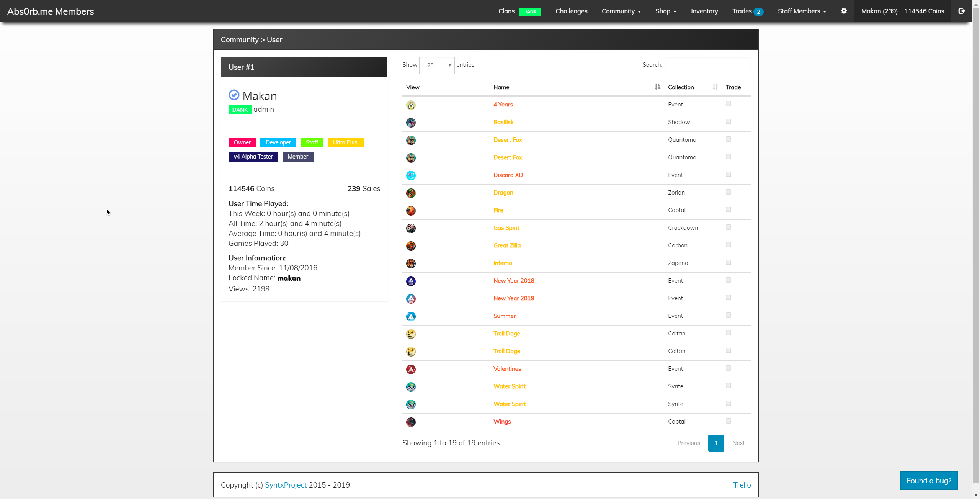Image resolution: width=980 pixels, height=499 pixels.
Task: View the Fire skin icon
Action: tap(411, 211)
